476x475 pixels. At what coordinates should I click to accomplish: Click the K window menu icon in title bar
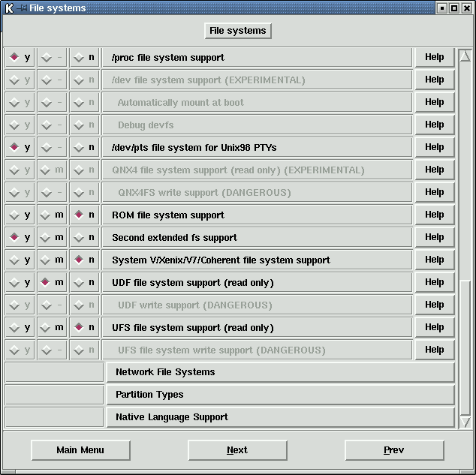(x=9, y=8)
